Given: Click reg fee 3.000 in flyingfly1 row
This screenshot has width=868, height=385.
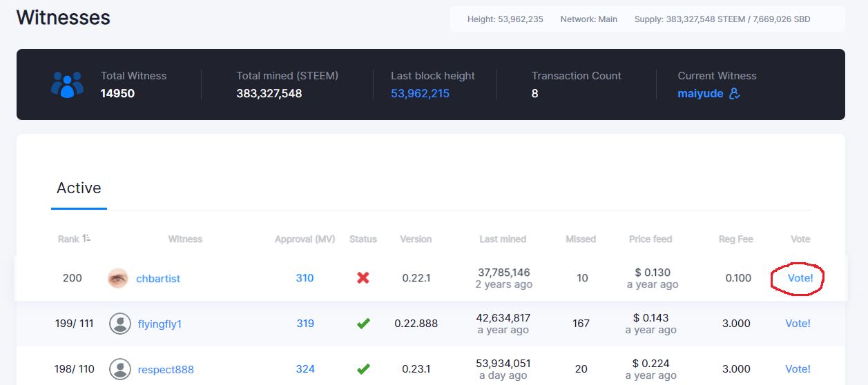Looking at the screenshot, I should 736,324.
